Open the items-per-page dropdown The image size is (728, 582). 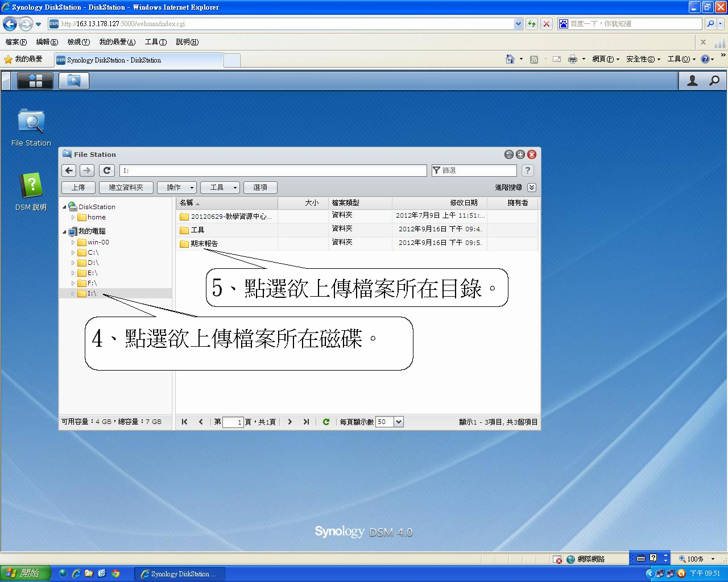(x=399, y=422)
